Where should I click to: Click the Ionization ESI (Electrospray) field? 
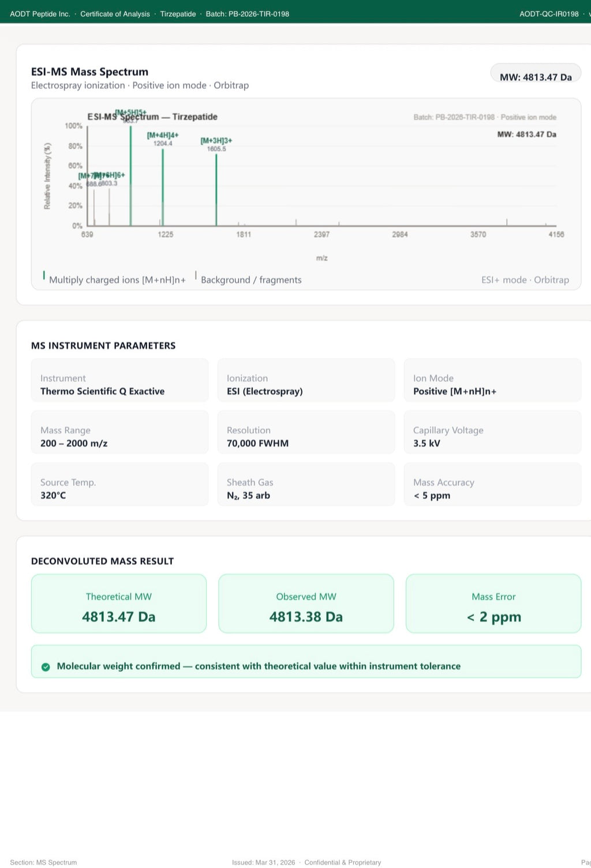tap(306, 380)
